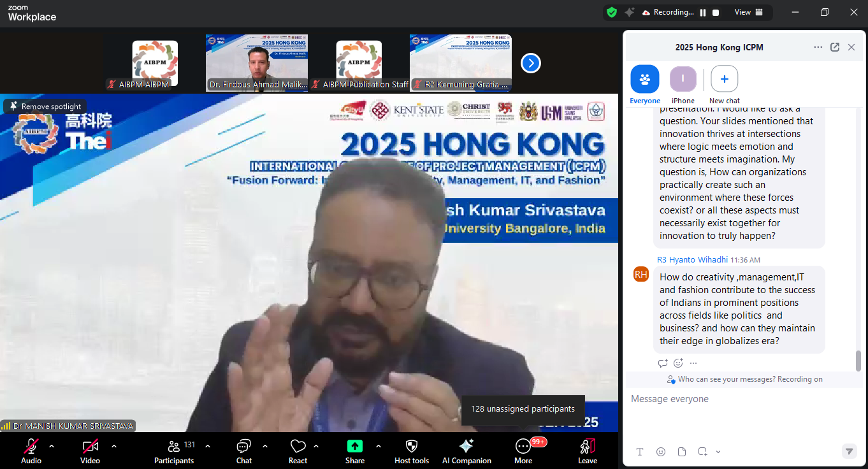Click the file attachment icon in chat
The height and width of the screenshot is (469, 868).
pyautogui.click(x=682, y=452)
